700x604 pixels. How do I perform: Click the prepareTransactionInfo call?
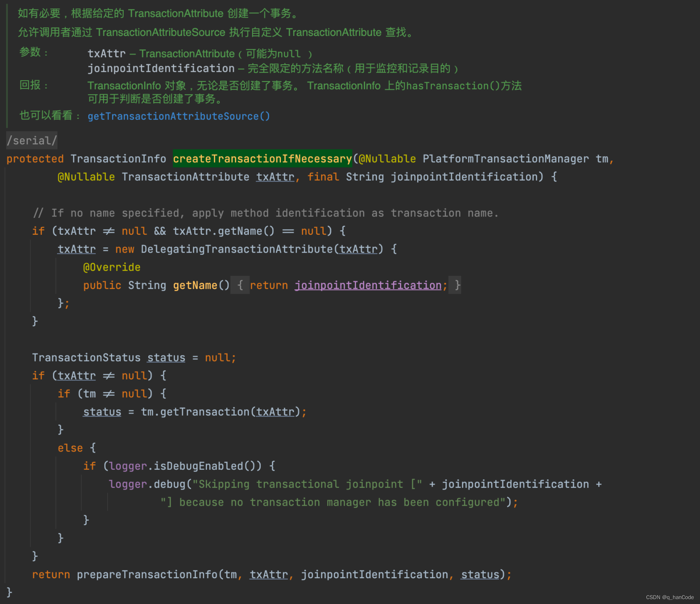(147, 574)
